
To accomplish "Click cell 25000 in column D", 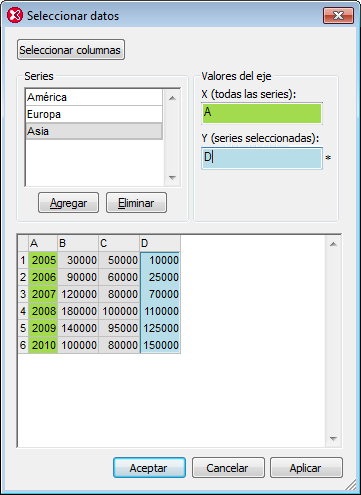I will click(160, 277).
